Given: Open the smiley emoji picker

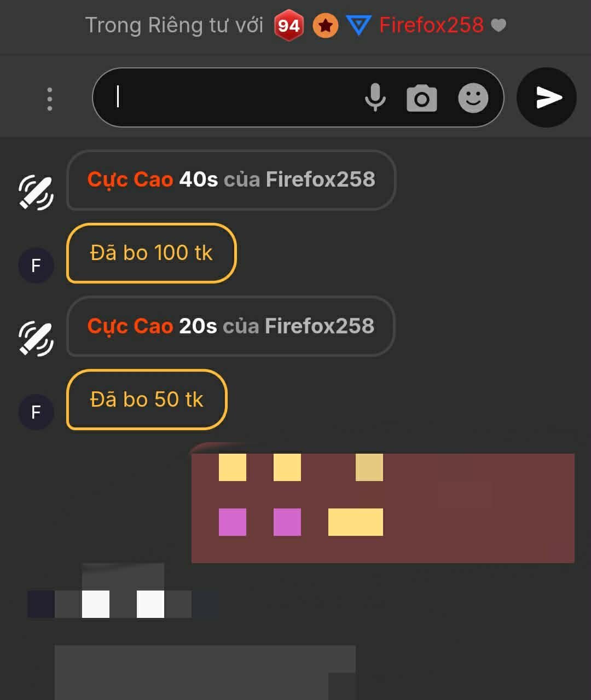Looking at the screenshot, I should tap(473, 98).
